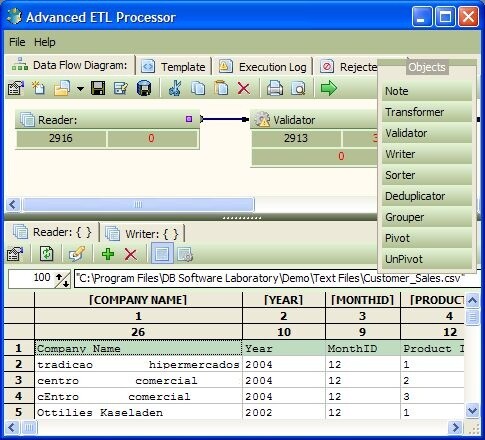
Task: Click the row count field showing 100
Action: coord(31,278)
